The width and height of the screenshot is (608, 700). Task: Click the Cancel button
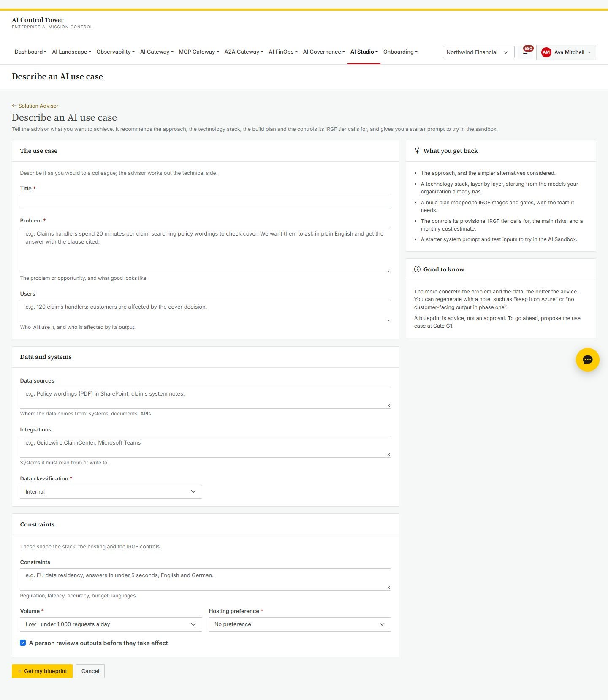pyautogui.click(x=90, y=671)
